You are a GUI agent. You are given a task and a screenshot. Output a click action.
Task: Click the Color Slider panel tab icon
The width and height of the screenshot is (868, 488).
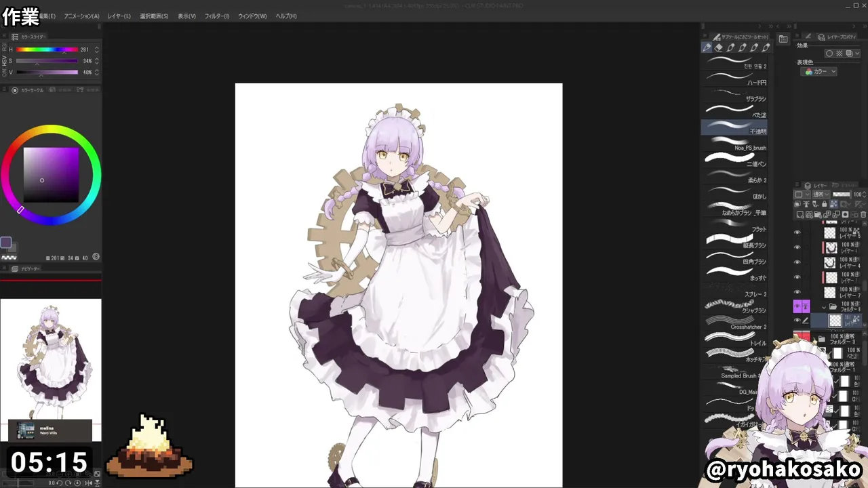[15, 36]
